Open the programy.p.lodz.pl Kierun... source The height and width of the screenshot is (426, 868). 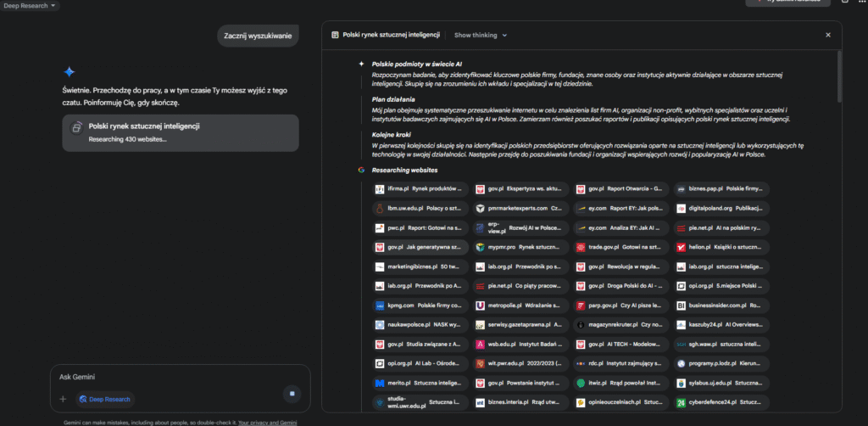pyautogui.click(x=721, y=363)
